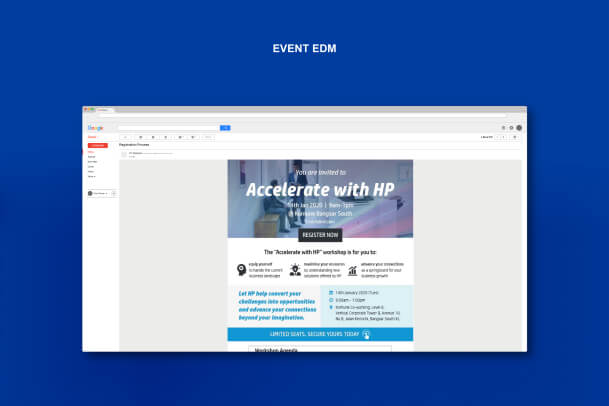The width and height of the screenshot is (609, 406).
Task: Open the Google account avatar
Action: point(519,128)
